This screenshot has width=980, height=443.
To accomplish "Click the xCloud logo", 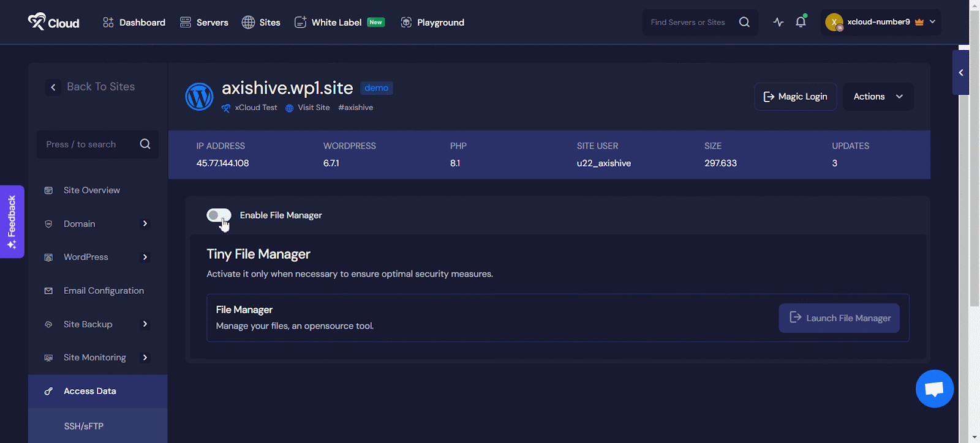I will (53, 22).
